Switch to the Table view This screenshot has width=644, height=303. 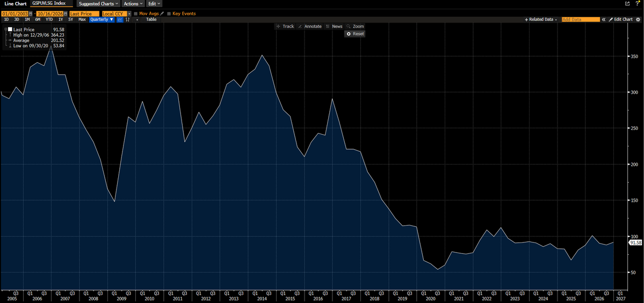coord(151,19)
